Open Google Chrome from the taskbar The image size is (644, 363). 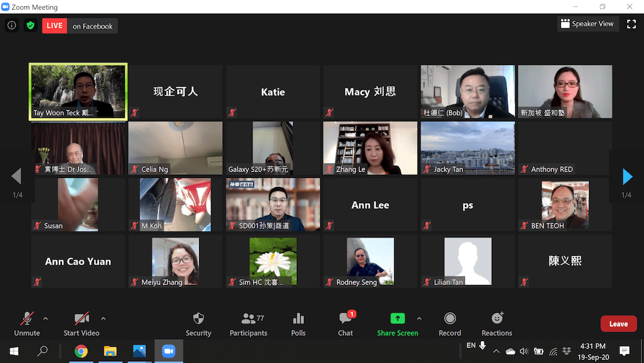pos(81,351)
